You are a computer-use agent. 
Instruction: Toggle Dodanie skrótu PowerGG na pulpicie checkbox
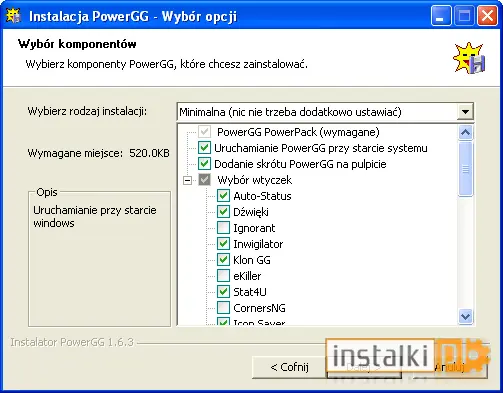click(x=204, y=164)
